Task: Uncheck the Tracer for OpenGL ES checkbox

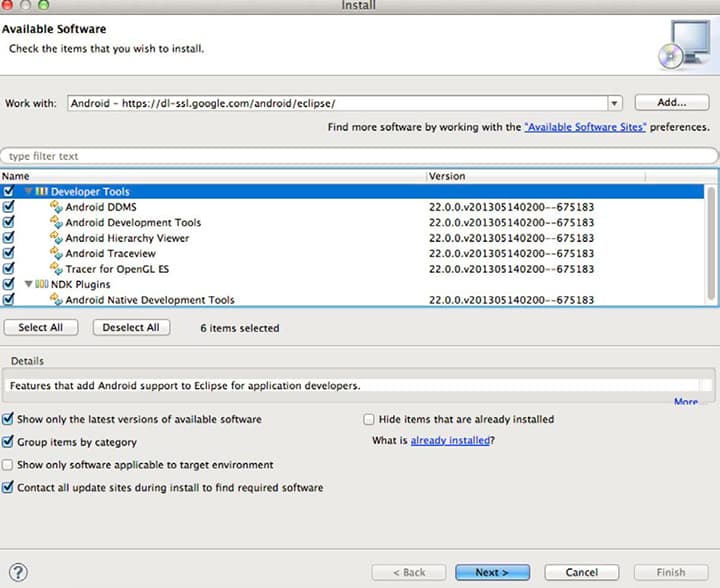Action: pos(8,268)
